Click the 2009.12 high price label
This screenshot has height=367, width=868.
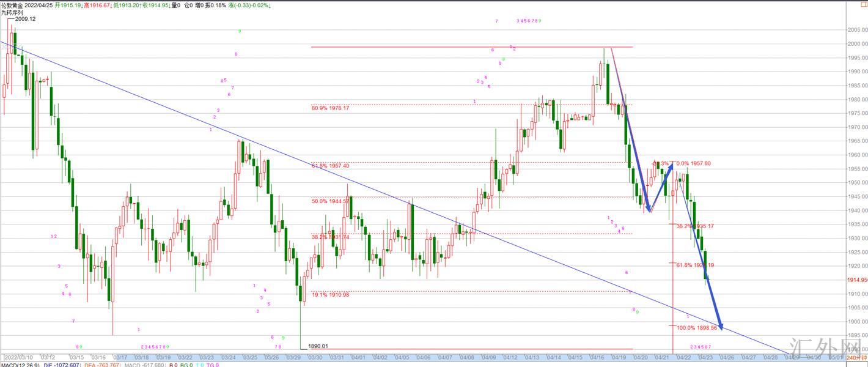coord(24,19)
